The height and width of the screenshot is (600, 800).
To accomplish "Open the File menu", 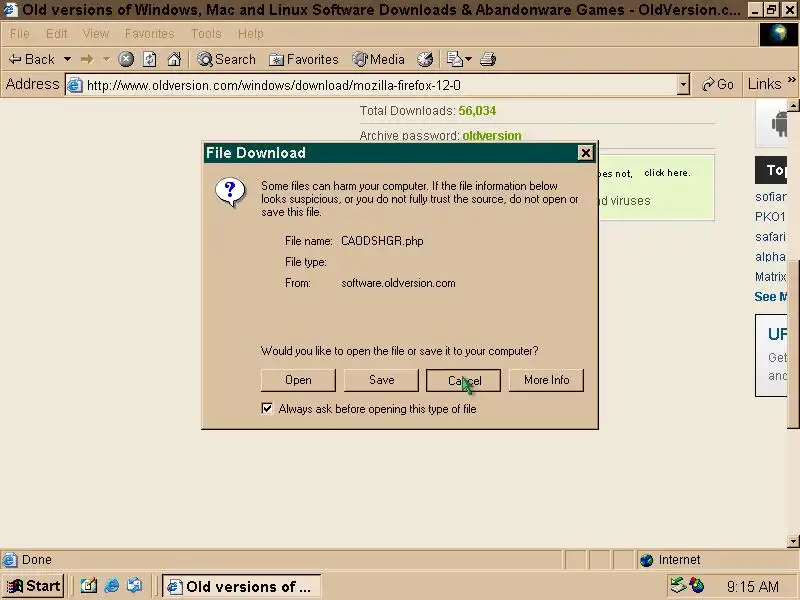I will point(19,34).
